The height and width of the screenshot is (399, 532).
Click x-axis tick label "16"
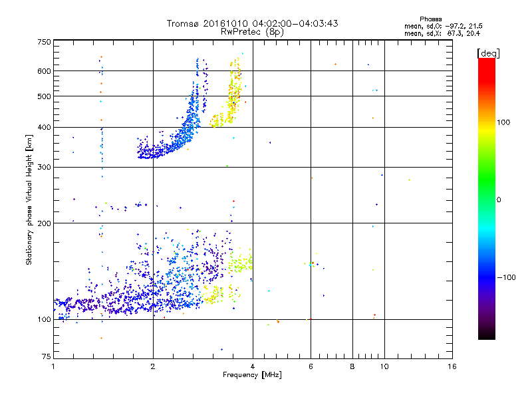452,366
